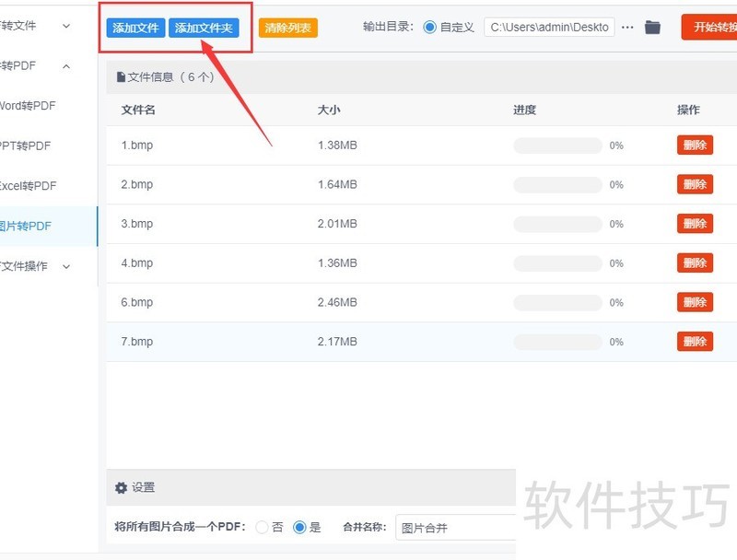
Task: Click the progress bar for 3.bmp
Action: pyautogui.click(x=557, y=224)
